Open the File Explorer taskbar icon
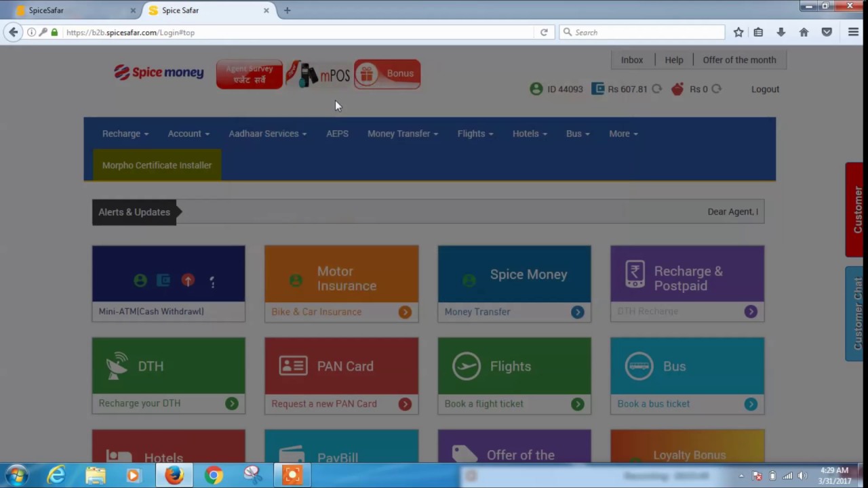The height and width of the screenshot is (488, 868). (96, 475)
